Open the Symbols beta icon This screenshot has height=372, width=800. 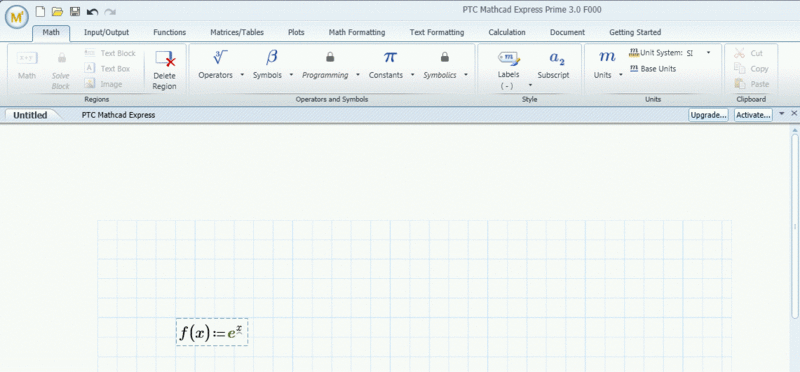pyautogui.click(x=271, y=57)
